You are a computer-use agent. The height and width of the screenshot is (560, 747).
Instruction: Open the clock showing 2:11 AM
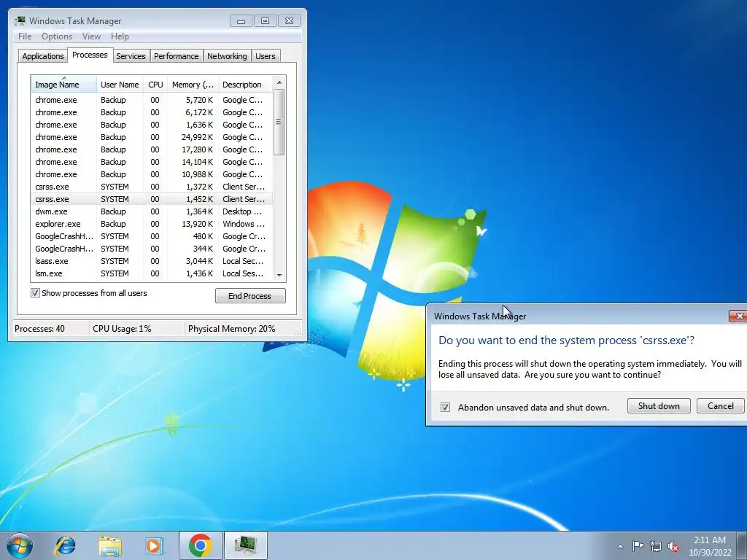(710, 546)
